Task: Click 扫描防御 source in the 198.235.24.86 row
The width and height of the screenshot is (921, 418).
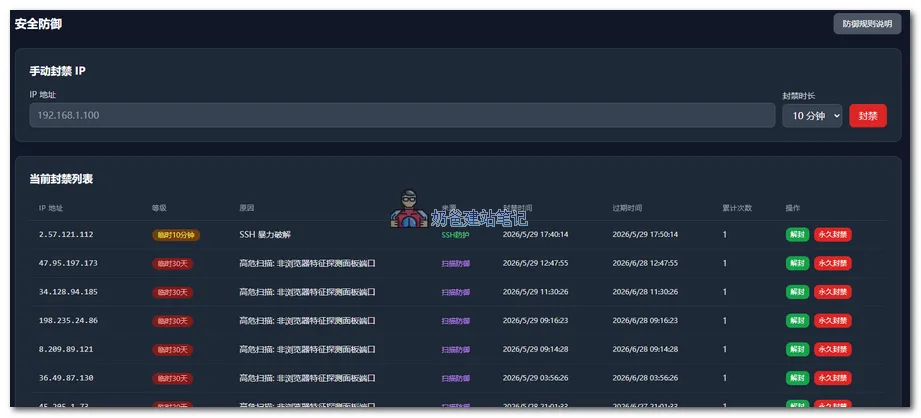Action: [456, 321]
